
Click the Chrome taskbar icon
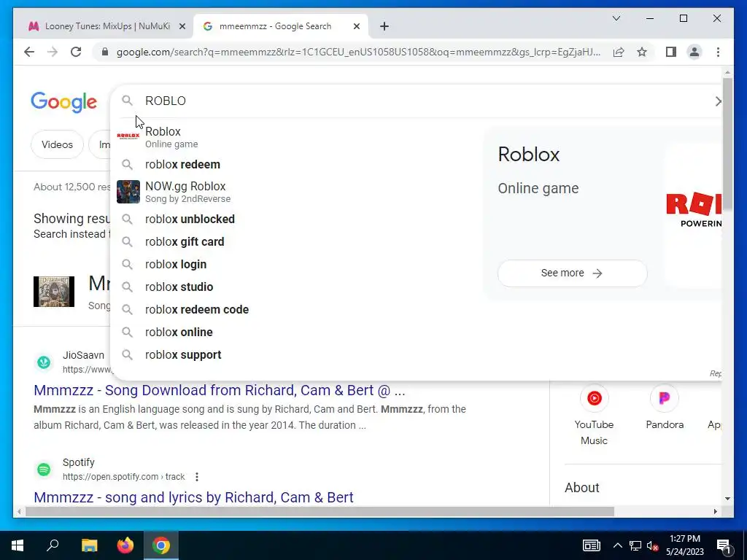point(161,545)
